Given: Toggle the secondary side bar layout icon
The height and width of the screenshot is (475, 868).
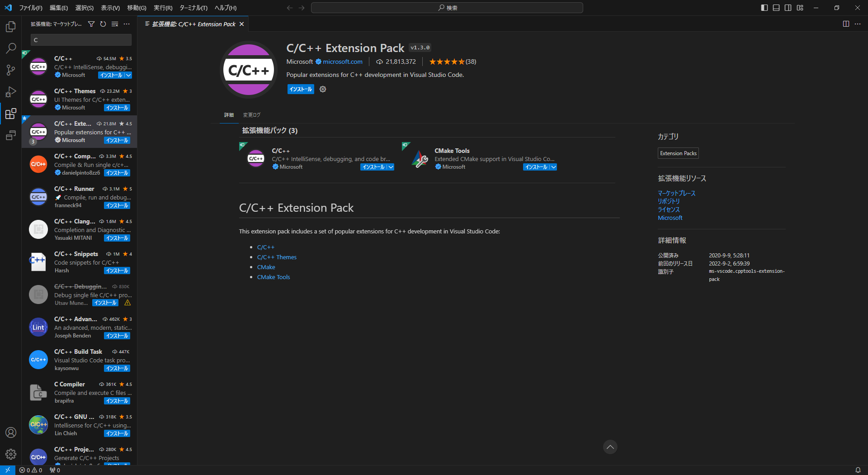Looking at the screenshot, I should point(788,8).
